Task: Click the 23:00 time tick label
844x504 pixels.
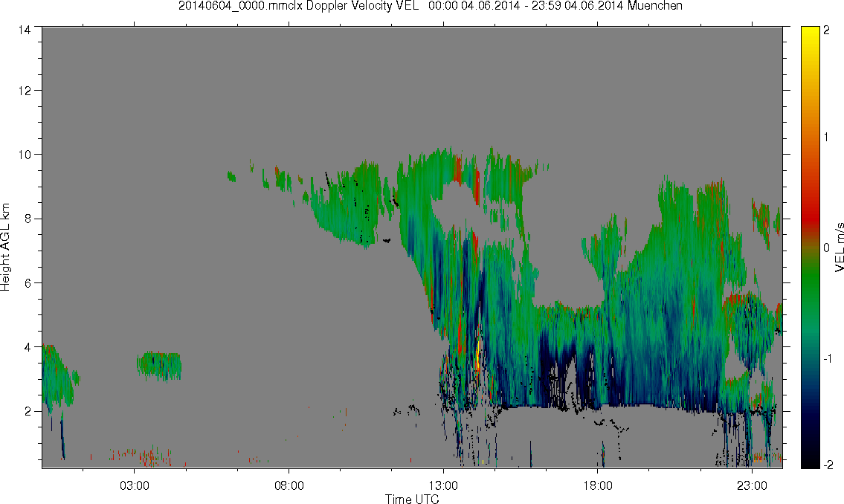Action: click(752, 485)
